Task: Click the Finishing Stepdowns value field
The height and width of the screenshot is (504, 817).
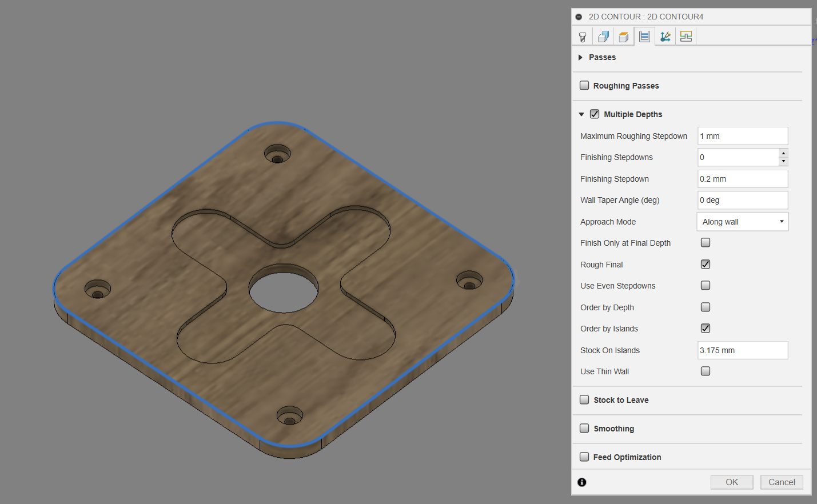Action: [738, 157]
